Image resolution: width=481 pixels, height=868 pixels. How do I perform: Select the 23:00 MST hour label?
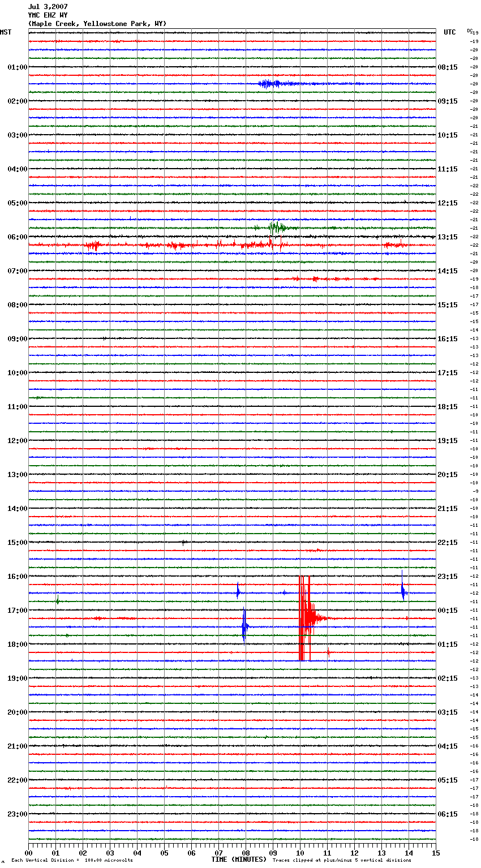tap(18, 814)
